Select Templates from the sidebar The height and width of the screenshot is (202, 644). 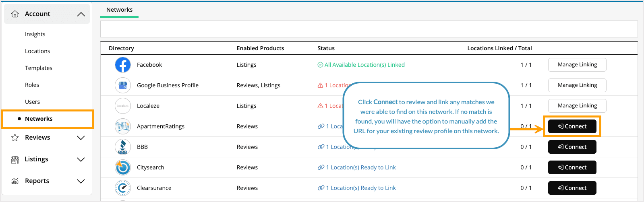click(x=39, y=68)
